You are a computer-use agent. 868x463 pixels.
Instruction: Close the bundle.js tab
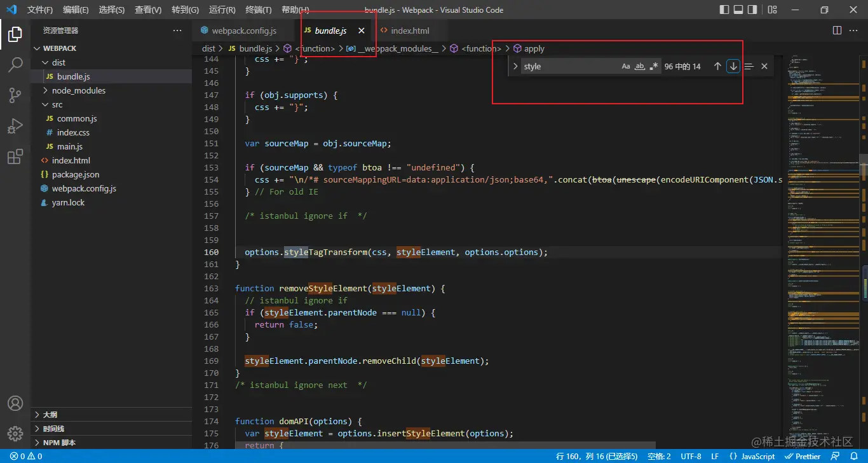(x=362, y=31)
